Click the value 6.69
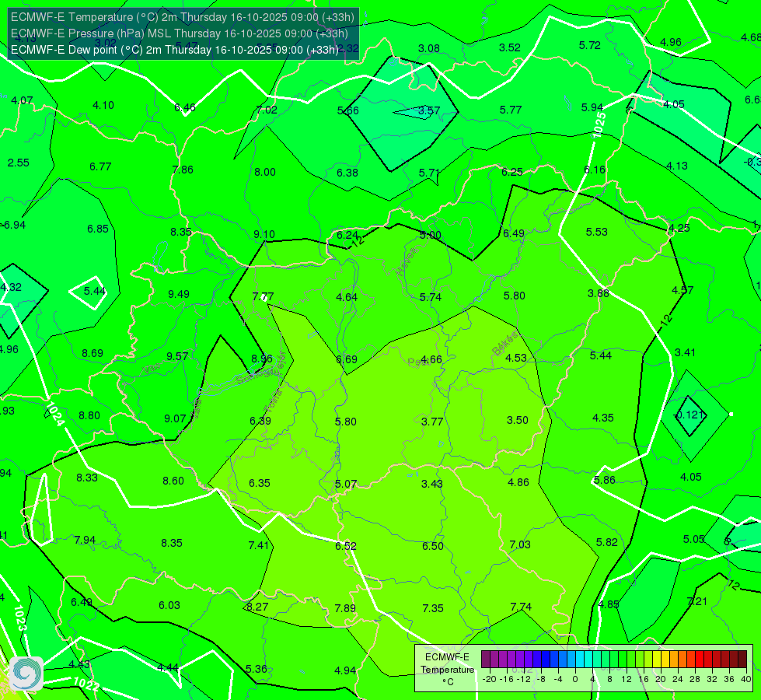 tap(347, 359)
